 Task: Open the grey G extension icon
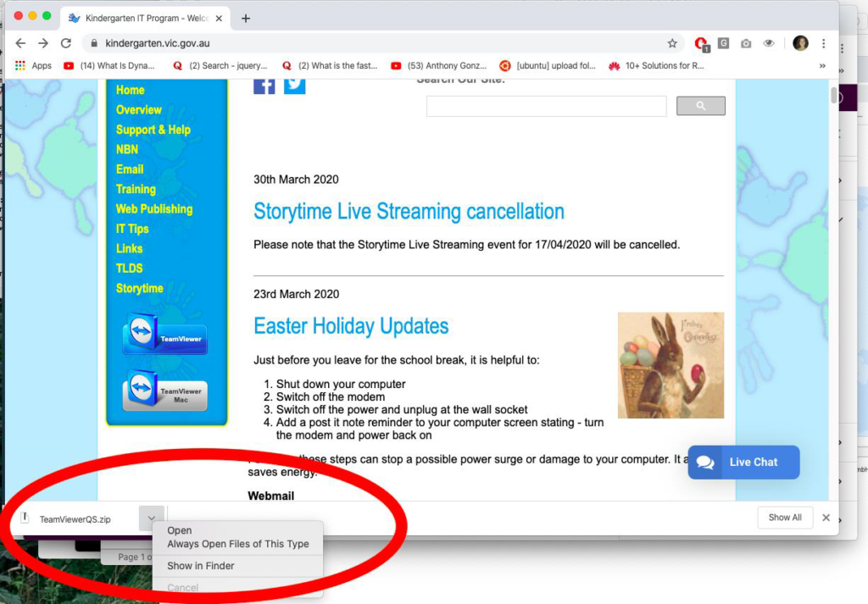(x=724, y=43)
